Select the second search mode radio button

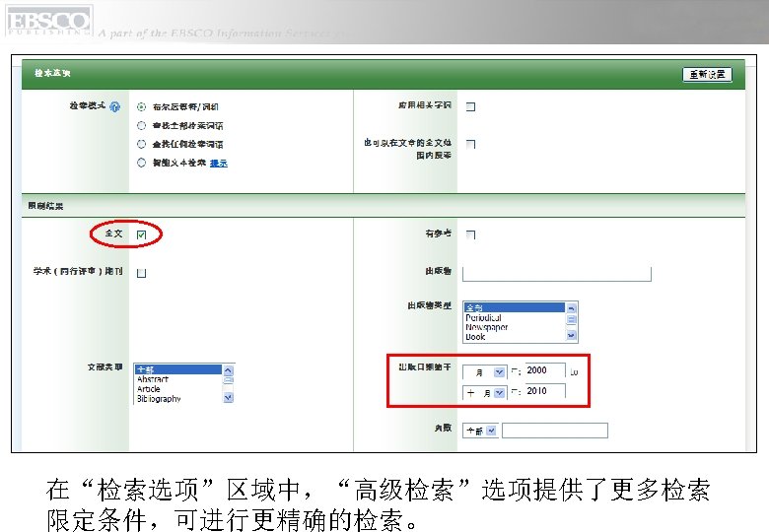[x=141, y=125]
